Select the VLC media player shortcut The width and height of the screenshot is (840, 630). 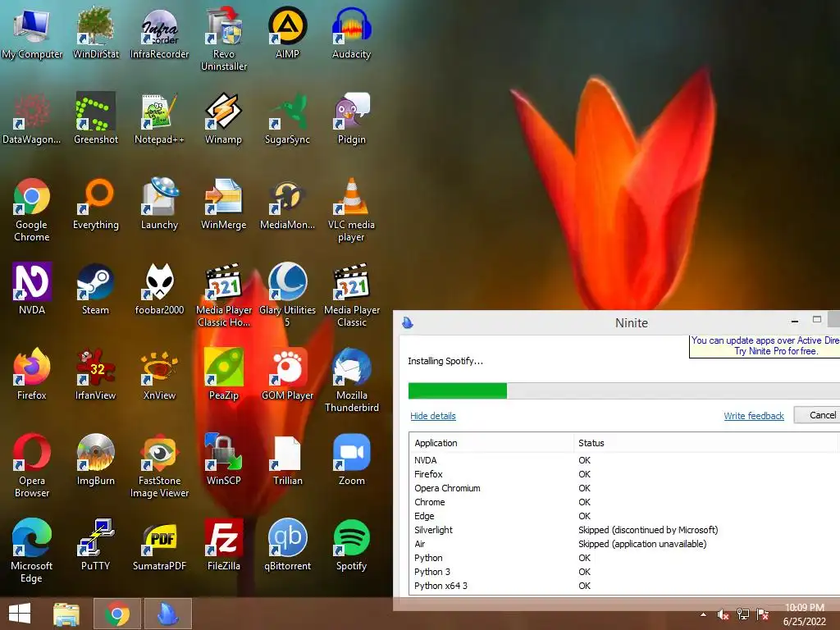tap(351, 209)
